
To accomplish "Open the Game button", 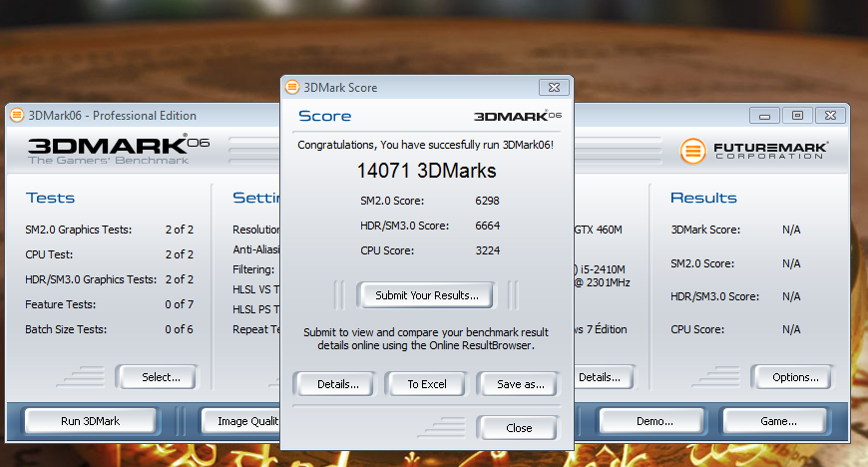I will pos(778,421).
